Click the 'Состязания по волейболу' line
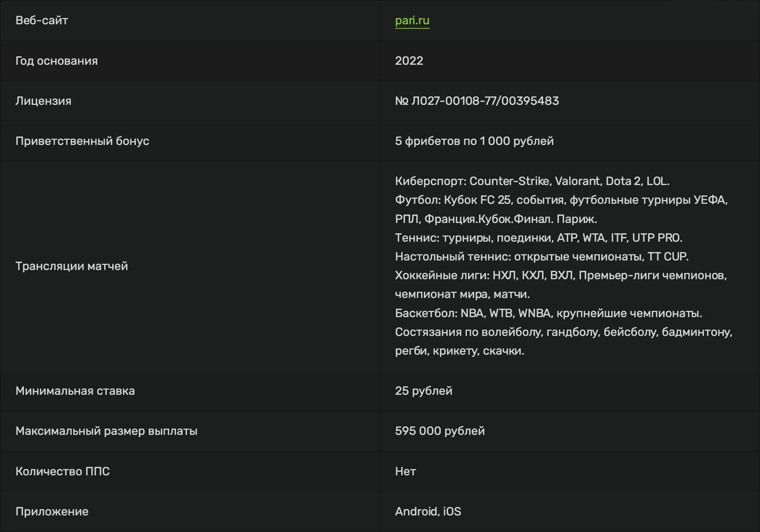Screen dimensions: 760x532 564,332
